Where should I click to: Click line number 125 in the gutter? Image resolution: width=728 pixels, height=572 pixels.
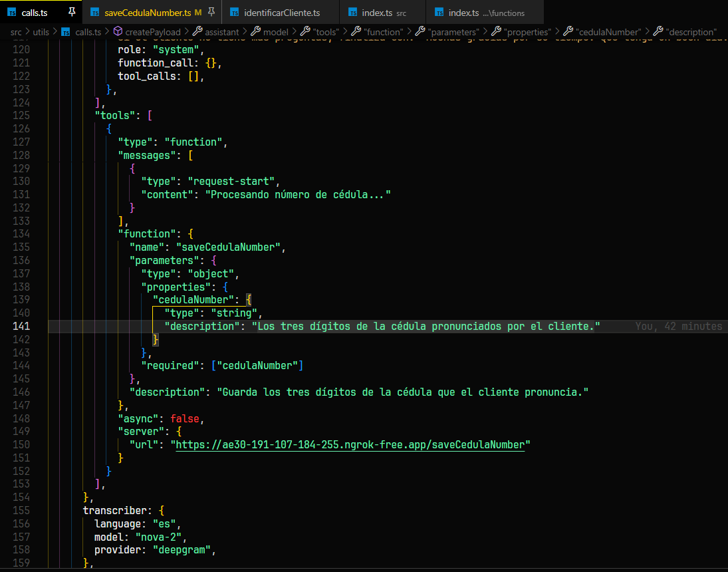pyautogui.click(x=21, y=115)
